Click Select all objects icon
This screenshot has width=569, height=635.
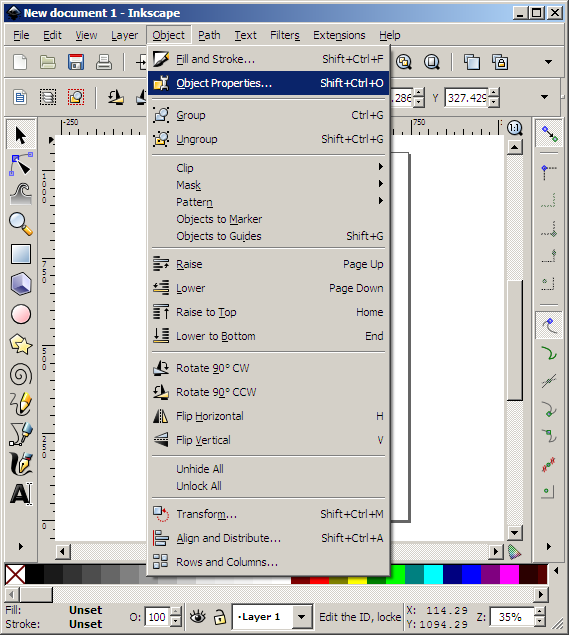(x=20, y=97)
